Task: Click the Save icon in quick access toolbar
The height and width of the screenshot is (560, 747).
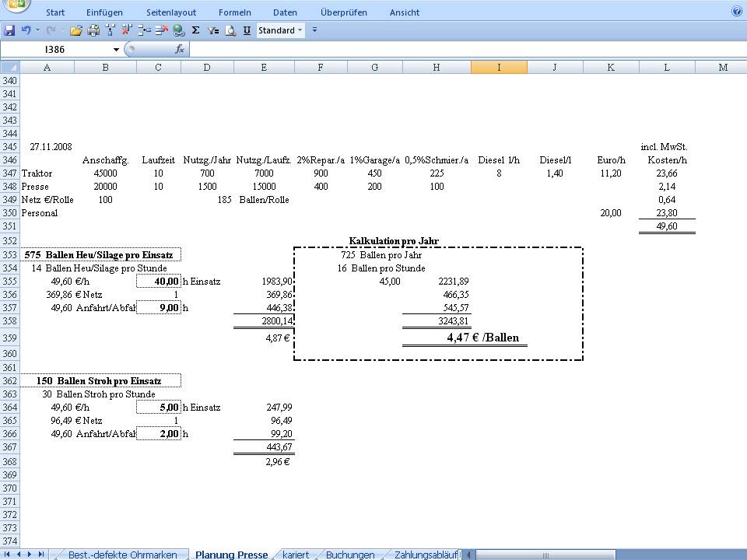Action: 9,30
